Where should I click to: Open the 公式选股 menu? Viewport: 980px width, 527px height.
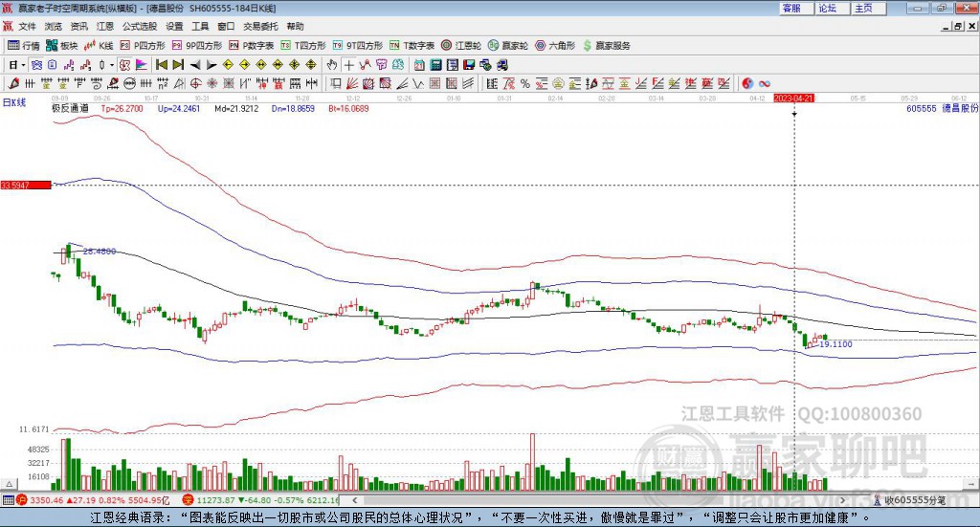click(140, 27)
